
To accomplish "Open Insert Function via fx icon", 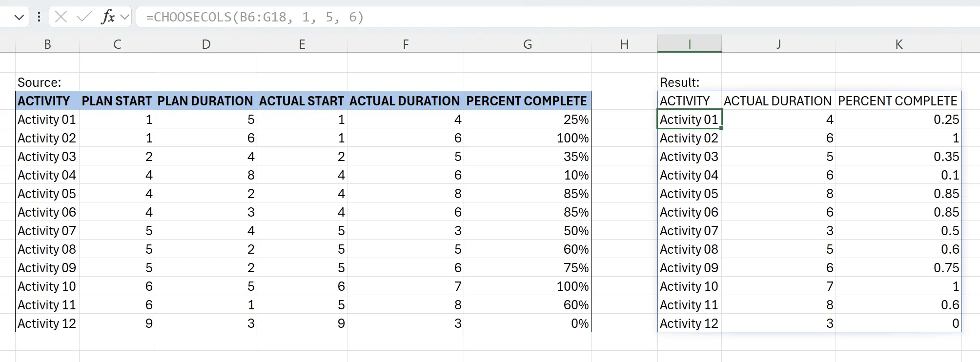I will 107,17.
